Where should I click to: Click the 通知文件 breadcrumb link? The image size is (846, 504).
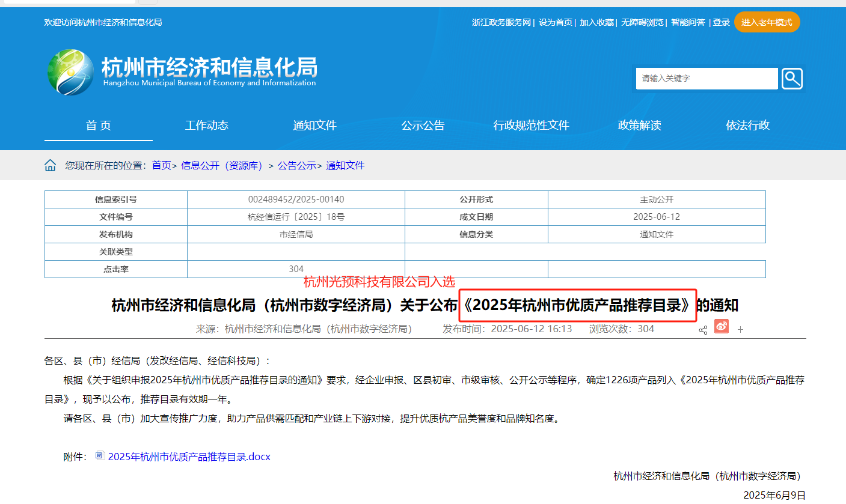[x=345, y=165]
